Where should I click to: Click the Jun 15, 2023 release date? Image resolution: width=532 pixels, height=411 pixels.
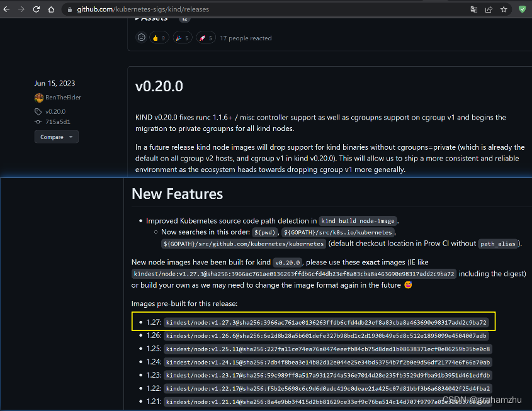(55, 84)
